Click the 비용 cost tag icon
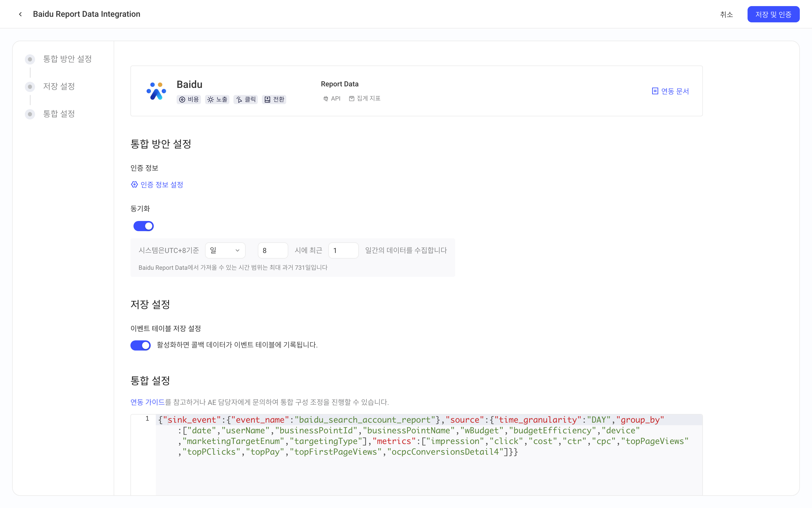Viewport: 812px width, 508px height. (x=182, y=100)
